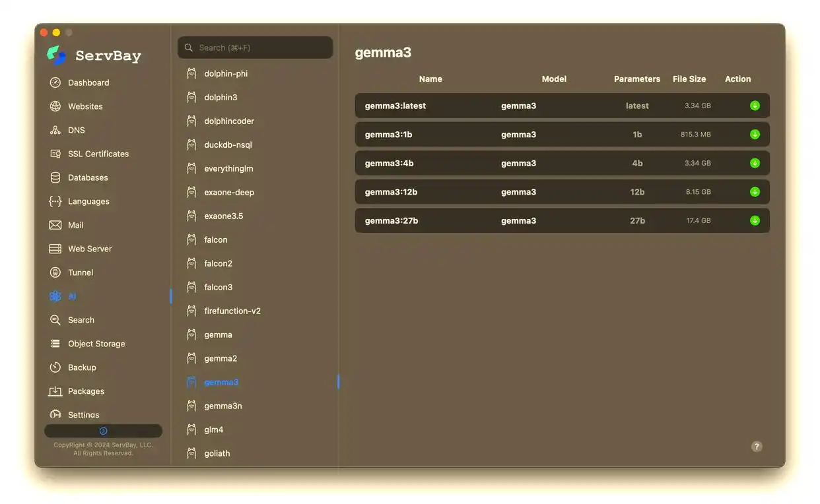Click the Dashboard gauge icon
The height and width of the screenshot is (504, 820).
(55, 82)
